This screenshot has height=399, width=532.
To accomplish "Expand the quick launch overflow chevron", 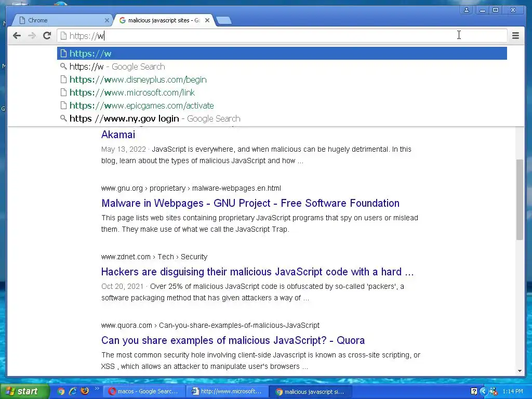I will [97, 389].
